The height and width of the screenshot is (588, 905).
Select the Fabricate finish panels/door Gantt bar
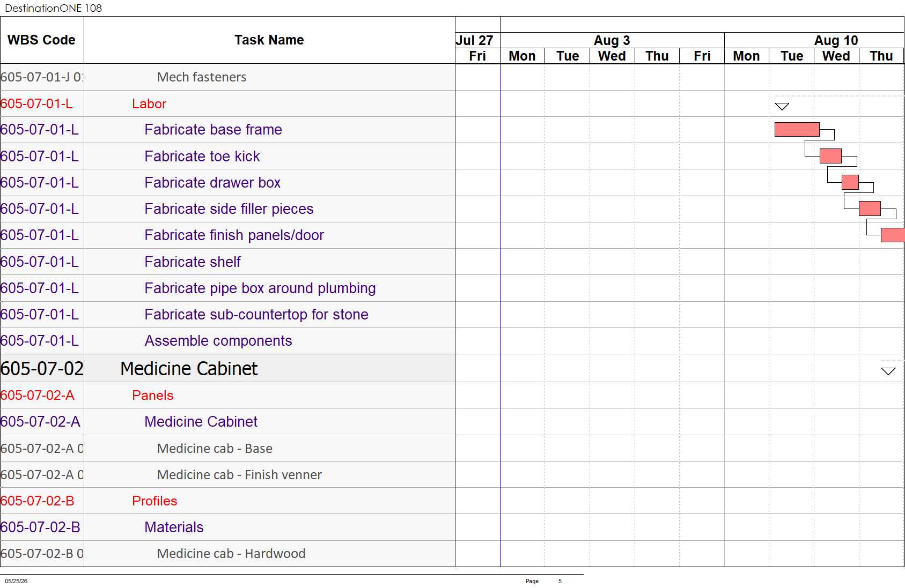pyautogui.click(x=893, y=235)
